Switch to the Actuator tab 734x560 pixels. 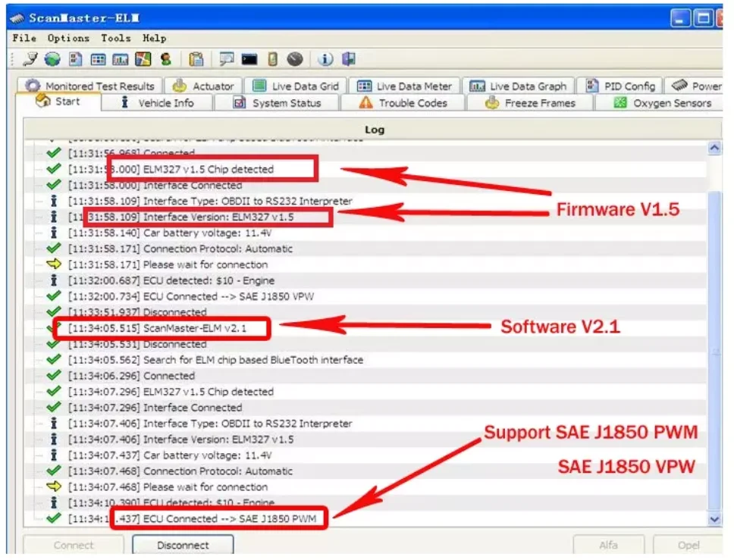(204, 86)
